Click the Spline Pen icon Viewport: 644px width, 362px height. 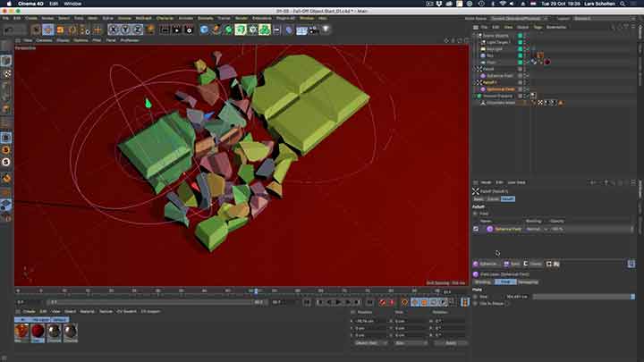point(216,29)
